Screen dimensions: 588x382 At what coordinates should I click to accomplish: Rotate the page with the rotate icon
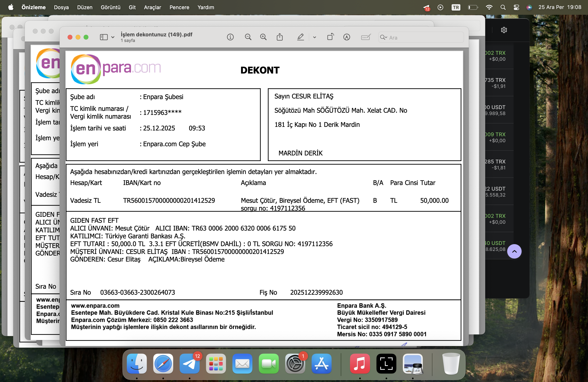[x=331, y=37]
